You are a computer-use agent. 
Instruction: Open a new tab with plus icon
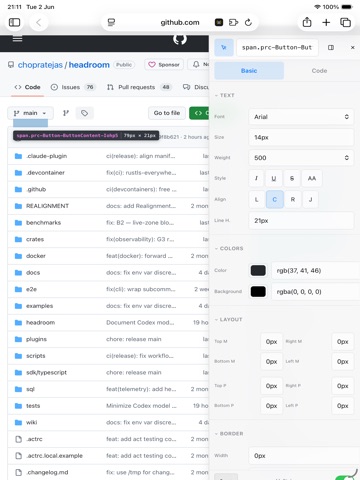(x=326, y=22)
